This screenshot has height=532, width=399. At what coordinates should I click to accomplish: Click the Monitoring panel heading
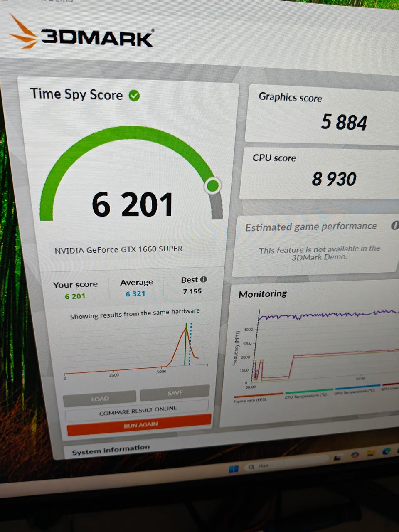[263, 294]
